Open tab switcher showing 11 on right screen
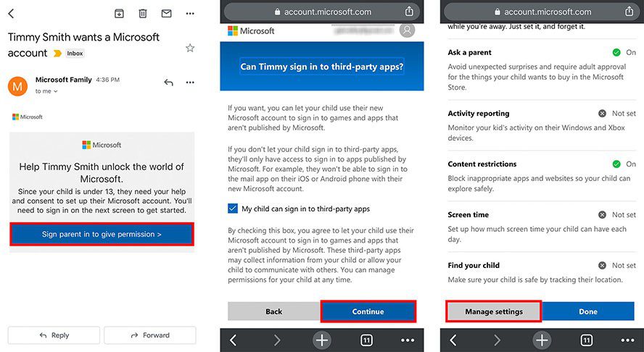Viewport: 644px width, 352px height. pyautogui.click(x=587, y=340)
